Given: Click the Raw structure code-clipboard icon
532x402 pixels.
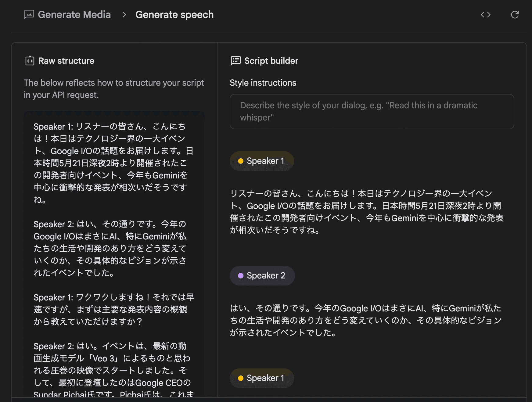Looking at the screenshot, I should point(30,61).
